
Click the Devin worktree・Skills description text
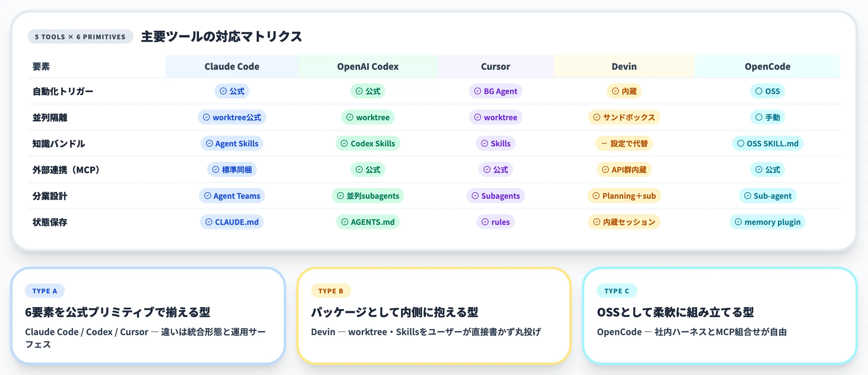pos(426,332)
